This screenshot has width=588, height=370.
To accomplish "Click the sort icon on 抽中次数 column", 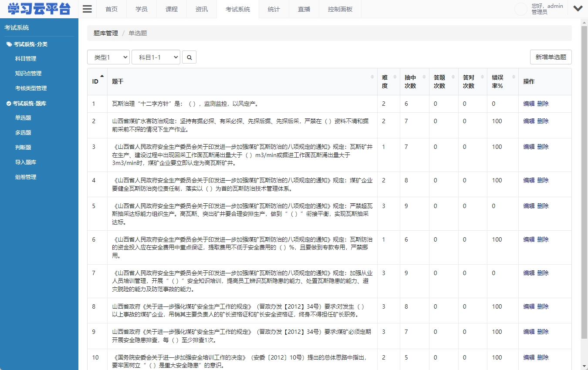I will point(424,76).
